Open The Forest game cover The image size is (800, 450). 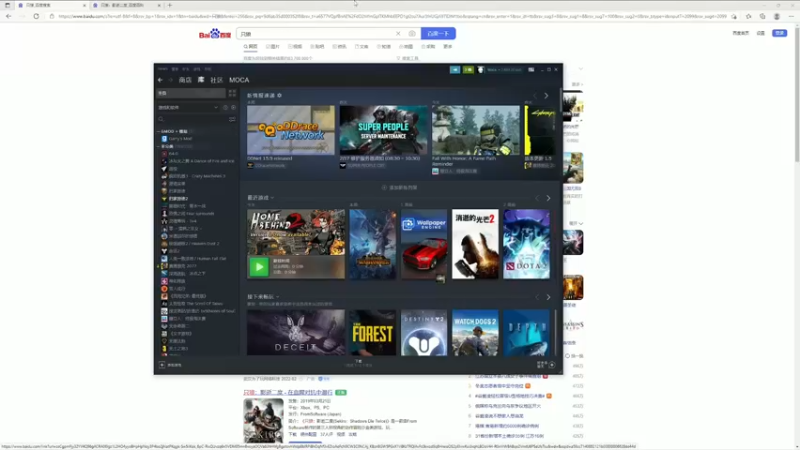(372, 333)
